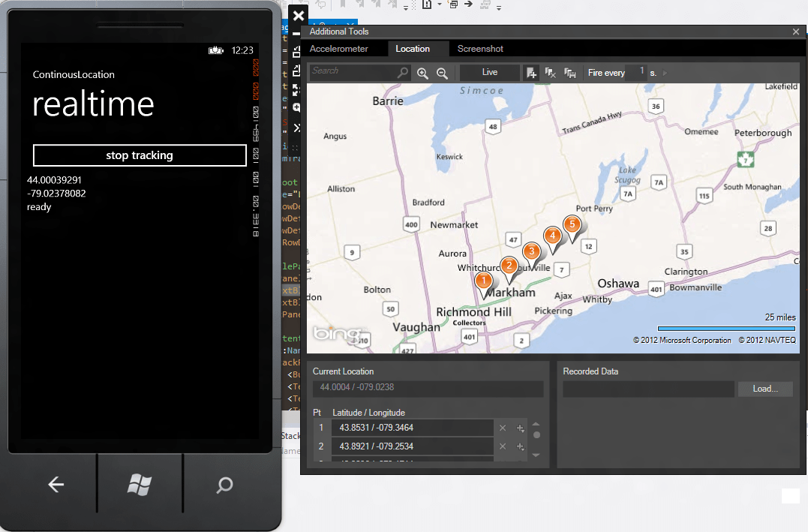The height and width of the screenshot is (532, 808).
Task: Rotate emulator left from the sidebar
Action: pyautogui.click(x=297, y=52)
